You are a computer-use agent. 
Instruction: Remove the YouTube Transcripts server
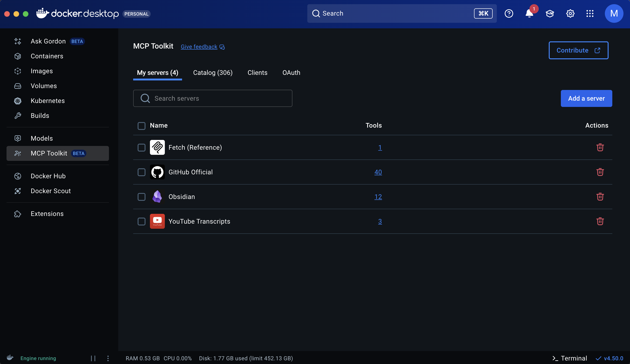[600, 222]
